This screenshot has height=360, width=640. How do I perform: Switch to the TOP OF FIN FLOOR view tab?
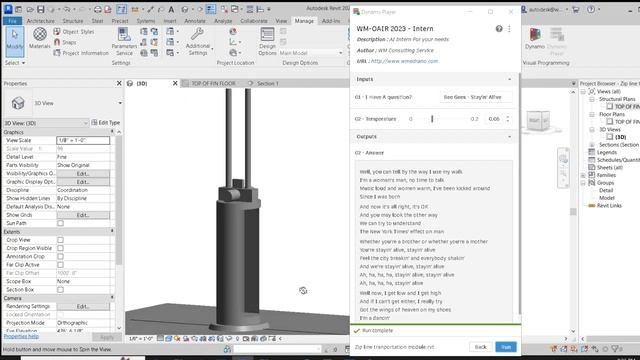[213, 83]
